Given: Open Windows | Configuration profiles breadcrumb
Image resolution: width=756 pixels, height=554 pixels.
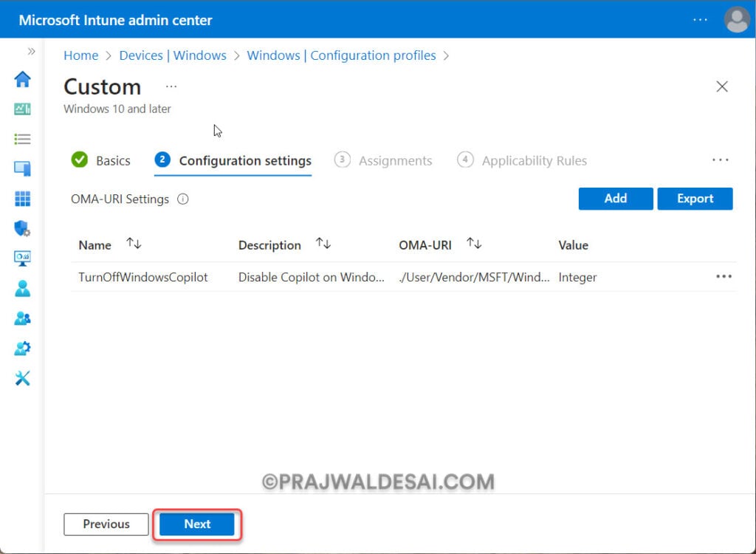Looking at the screenshot, I should click(341, 55).
